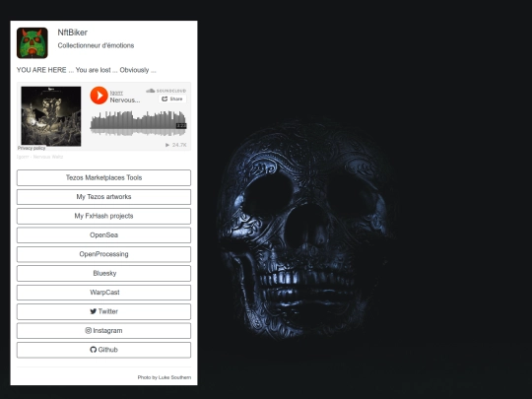The height and width of the screenshot is (399, 532).
Task: Click the SoundCloud logo in the player
Action: click(x=166, y=91)
